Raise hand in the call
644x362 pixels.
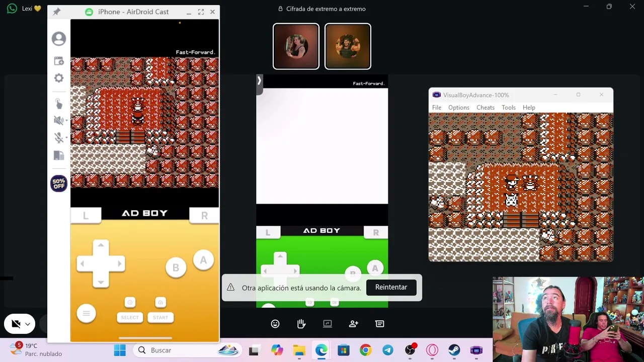301,324
